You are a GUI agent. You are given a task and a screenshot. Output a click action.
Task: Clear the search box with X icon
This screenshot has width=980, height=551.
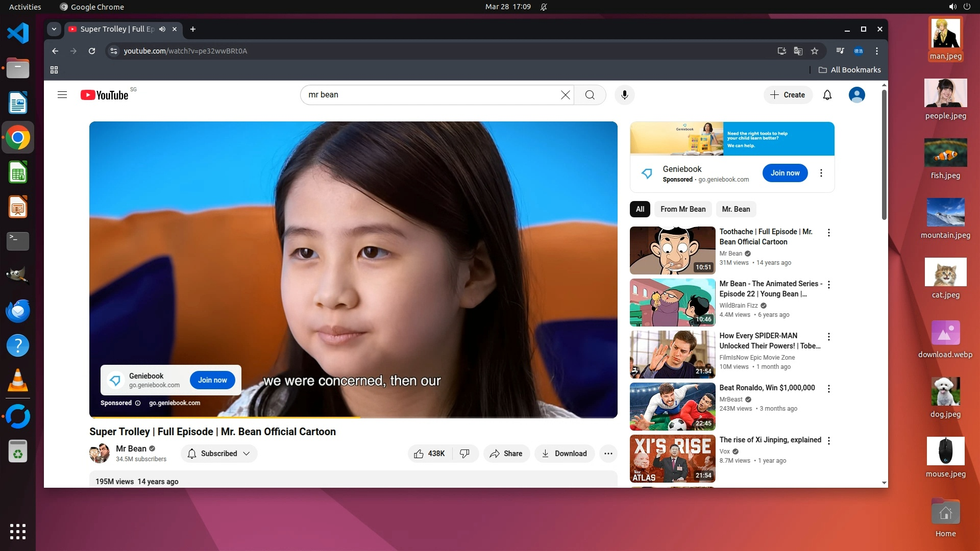point(565,95)
